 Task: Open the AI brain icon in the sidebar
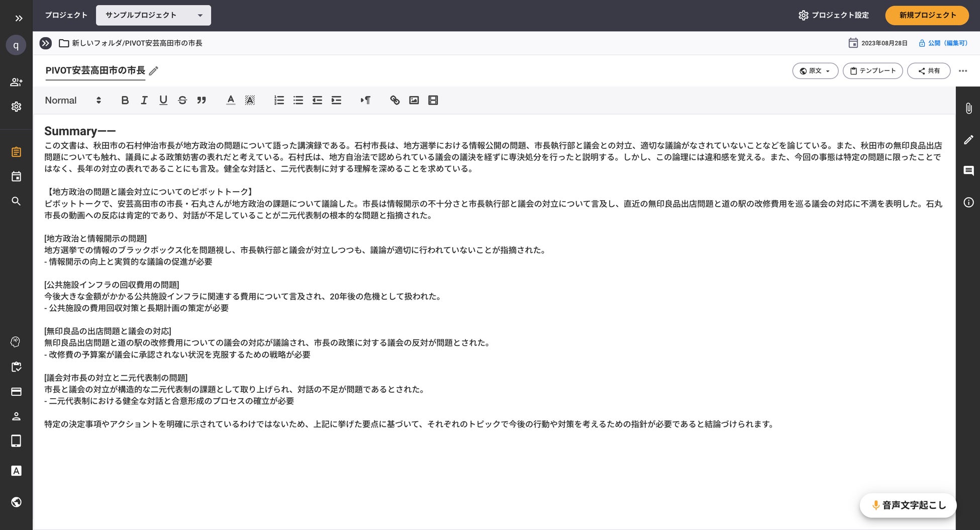[x=16, y=342]
